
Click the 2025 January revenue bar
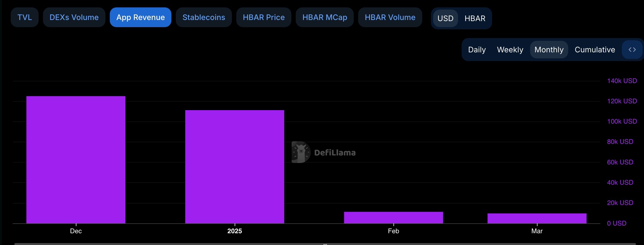click(x=235, y=167)
